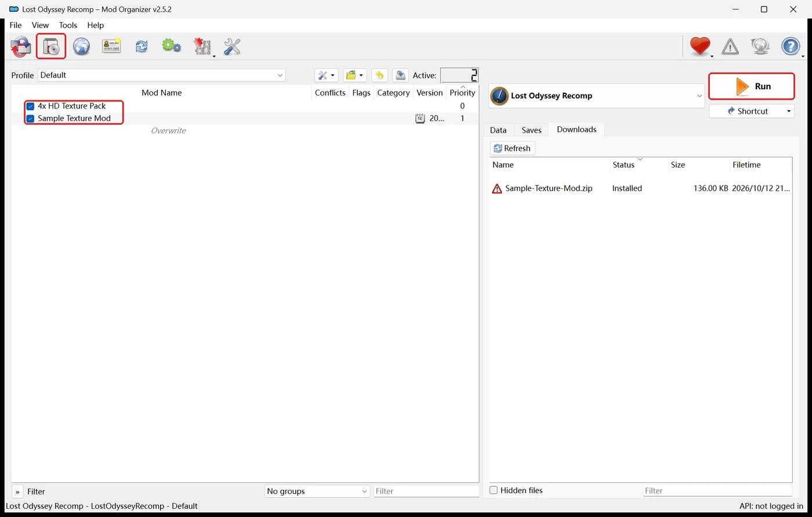Open the No groups dropdown

click(x=317, y=491)
